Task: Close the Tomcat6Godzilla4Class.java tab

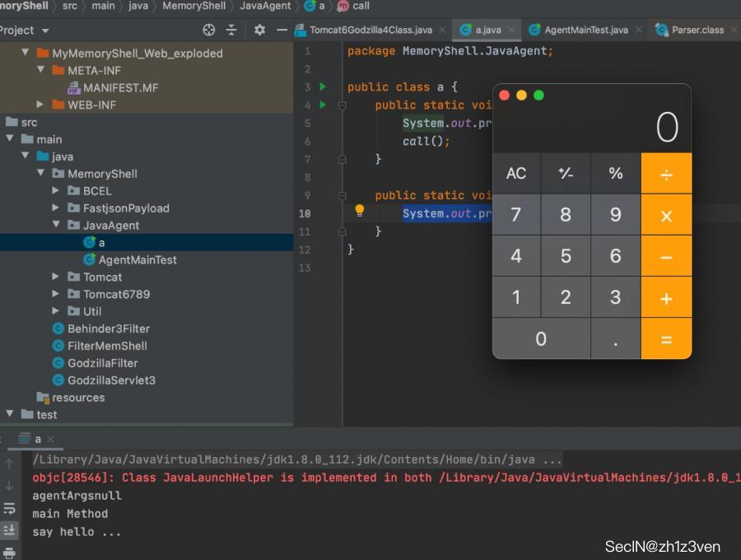Action: [442, 30]
